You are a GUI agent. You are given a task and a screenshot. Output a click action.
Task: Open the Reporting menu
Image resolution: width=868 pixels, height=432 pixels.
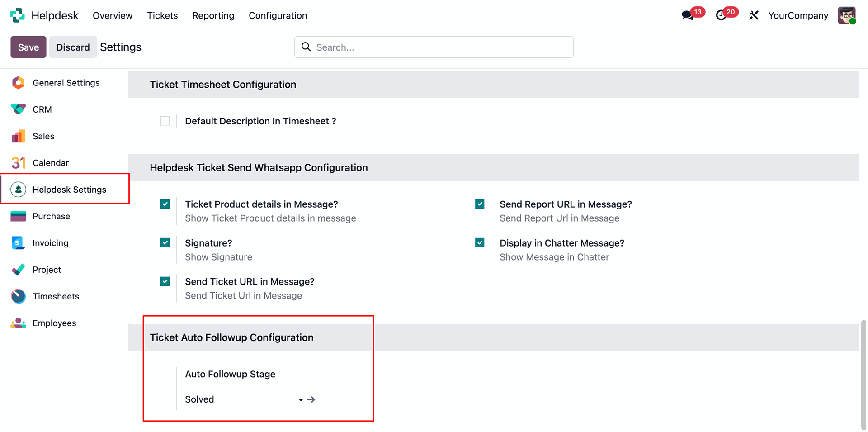213,15
